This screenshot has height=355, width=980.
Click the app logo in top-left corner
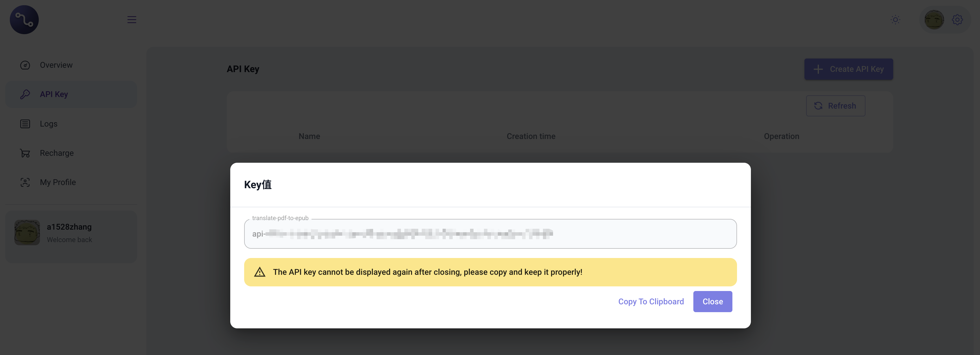tap(24, 20)
